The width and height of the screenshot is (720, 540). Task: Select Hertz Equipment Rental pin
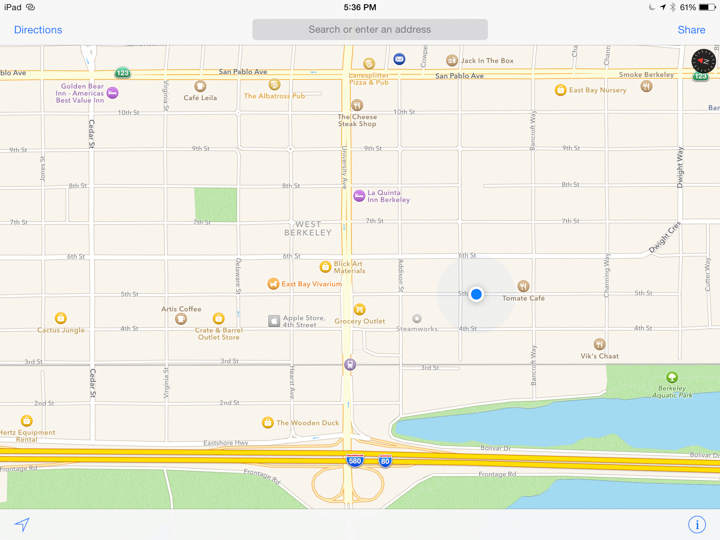(27, 421)
